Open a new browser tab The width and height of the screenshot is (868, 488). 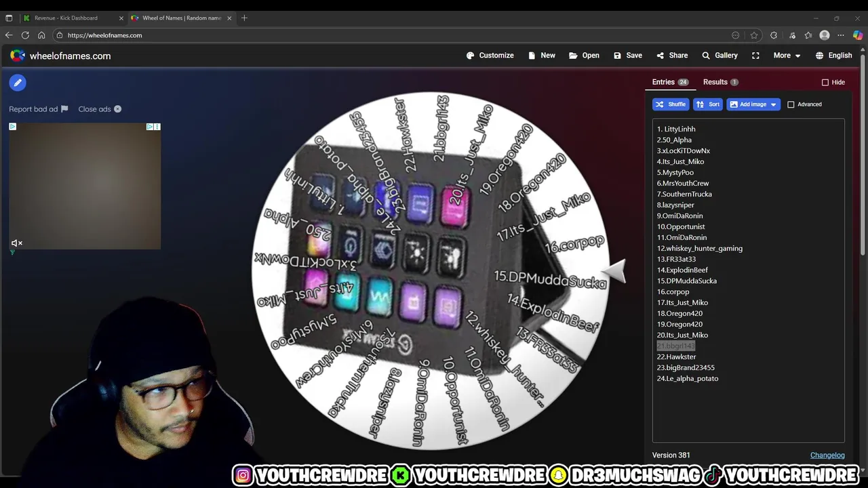tap(244, 18)
